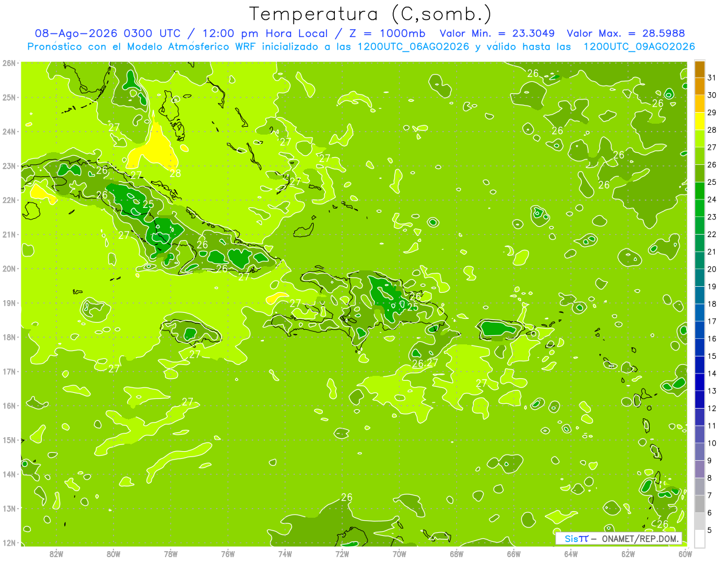Image resolution: width=728 pixels, height=562 pixels.
Task: Pick the purple swatch between 9 and 10
Action: pyautogui.click(x=699, y=451)
